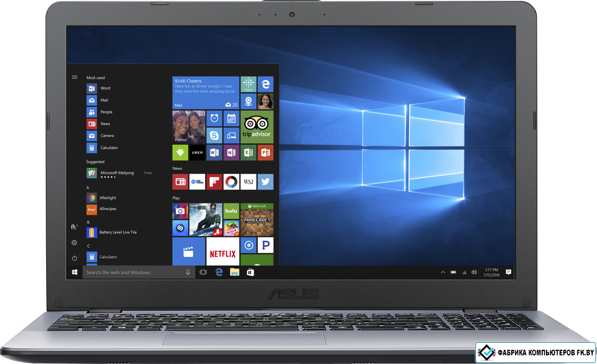Viewport: 597px width, 364px height.
Task: Jump to apps via letter A header
Action: (x=87, y=187)
